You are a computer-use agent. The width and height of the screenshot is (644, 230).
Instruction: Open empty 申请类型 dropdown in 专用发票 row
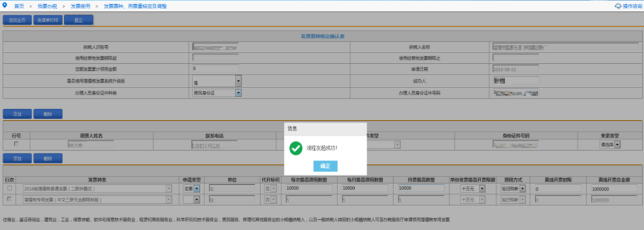pos(191,199)
